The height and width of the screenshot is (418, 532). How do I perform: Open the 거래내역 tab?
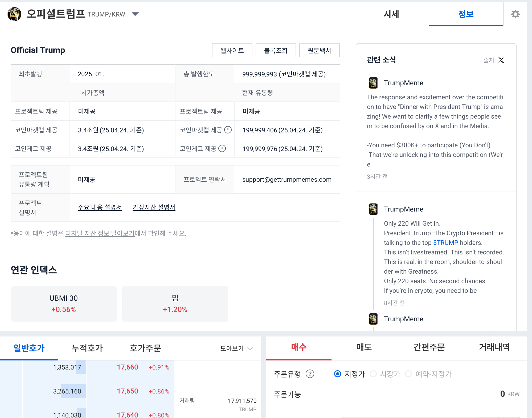point(494,347)
